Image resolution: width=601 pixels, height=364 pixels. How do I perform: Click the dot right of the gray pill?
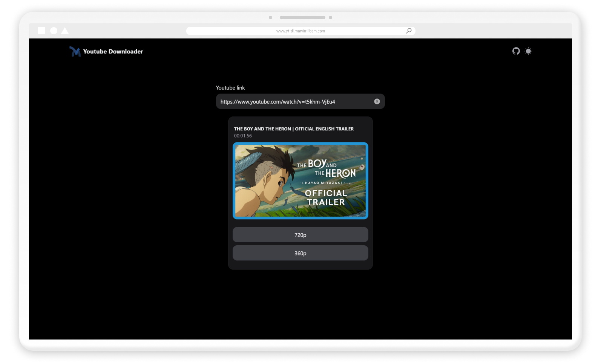click(330, 18)
